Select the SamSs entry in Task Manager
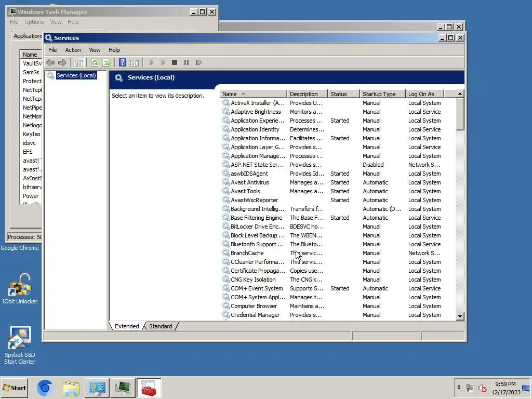 pyautogui.click(x=31, y=72)
